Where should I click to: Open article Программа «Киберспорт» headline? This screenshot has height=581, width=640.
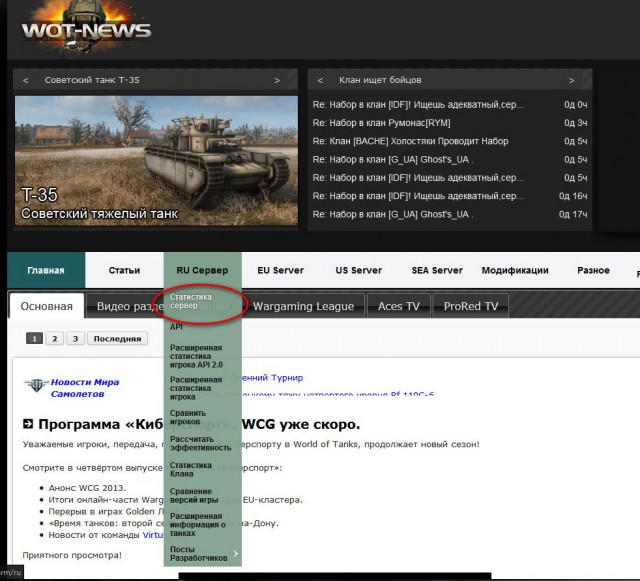tap(199, 424)
